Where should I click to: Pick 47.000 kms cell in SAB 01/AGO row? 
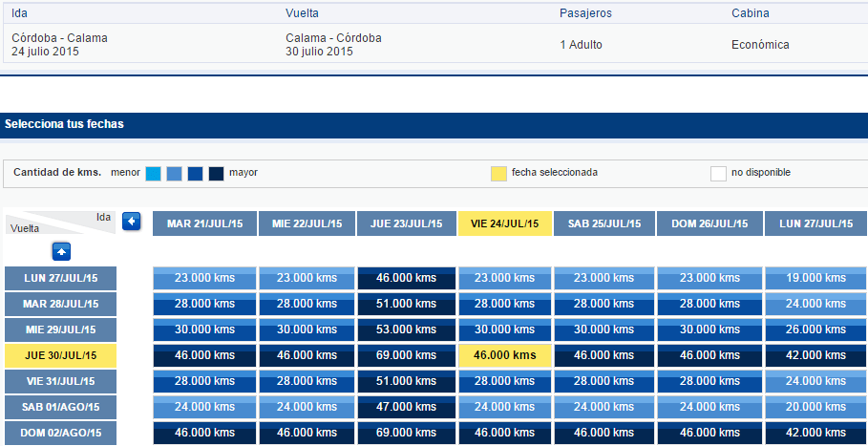coord(407,407)
